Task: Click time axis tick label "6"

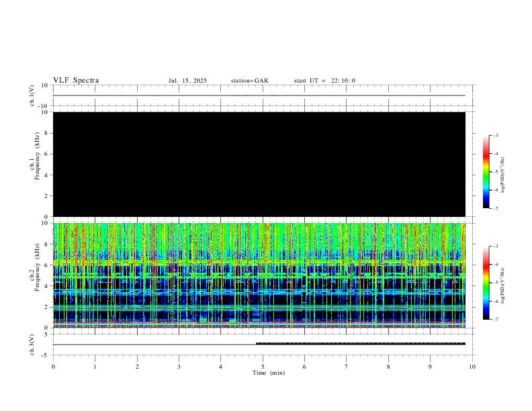Action: tap(304, 367)
